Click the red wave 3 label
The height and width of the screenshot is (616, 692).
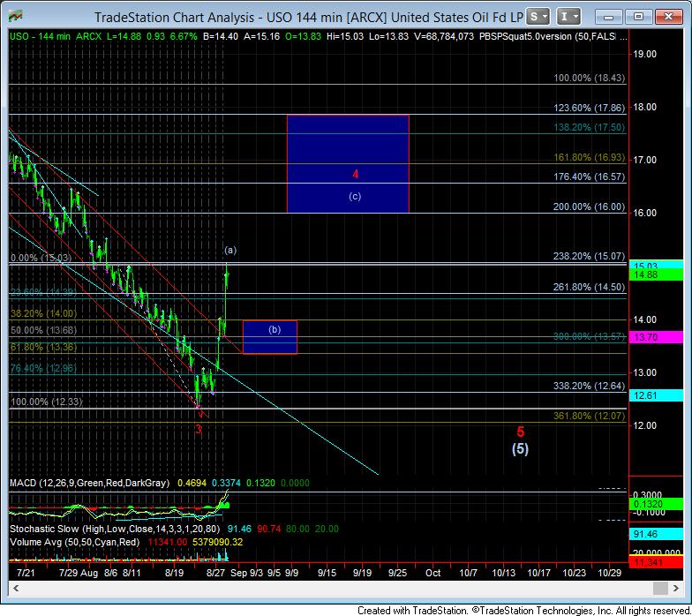click(199, 429)
